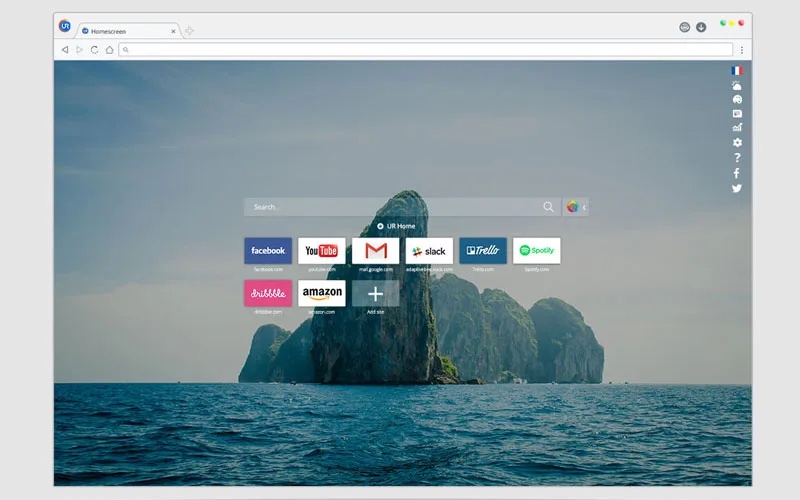Open the wallpaper palette icon in sidebar
Image resolution: width=800 pixels, height=500 pixels.
coord(737,99)
